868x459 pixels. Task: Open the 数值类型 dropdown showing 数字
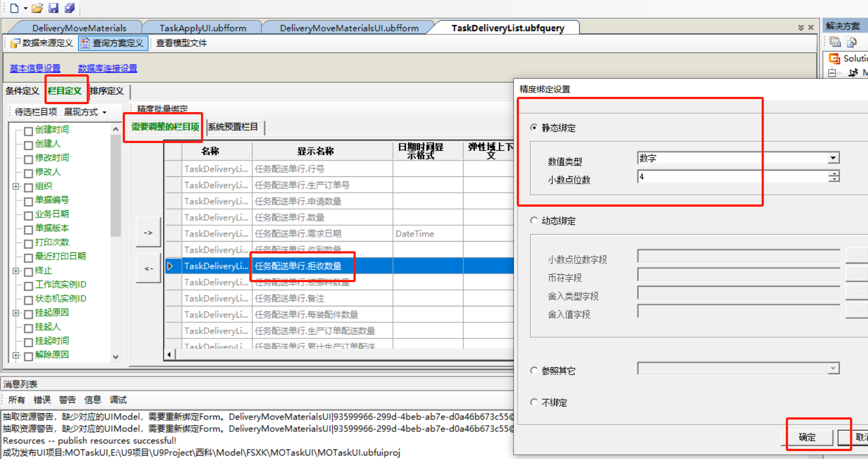(x=832, y=158)
